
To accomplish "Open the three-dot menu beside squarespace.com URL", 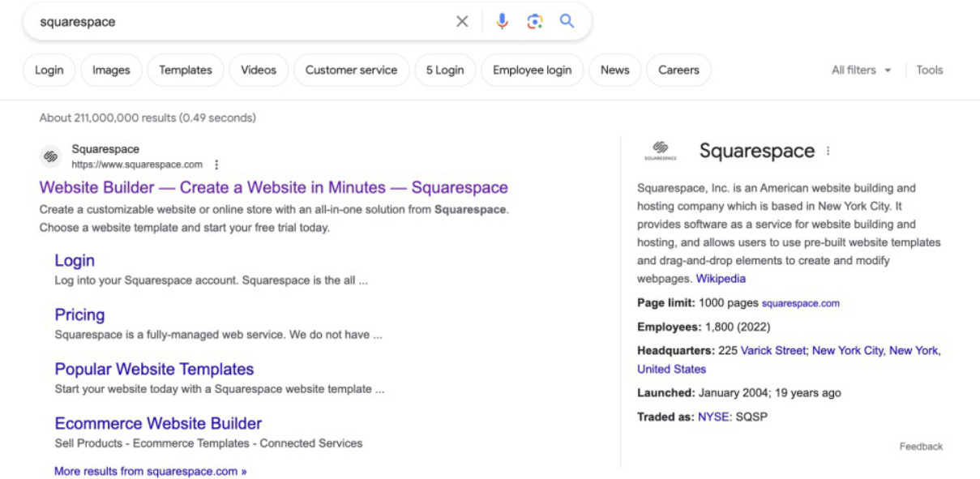I will [x=216, y=165].
